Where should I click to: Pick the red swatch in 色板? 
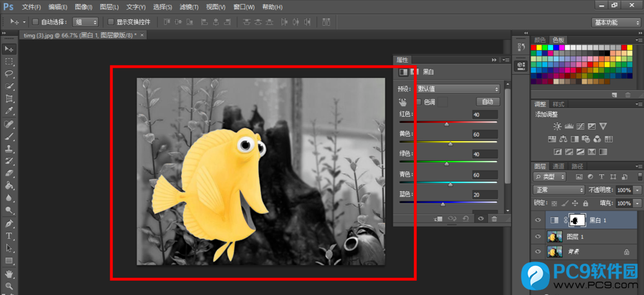534,48
